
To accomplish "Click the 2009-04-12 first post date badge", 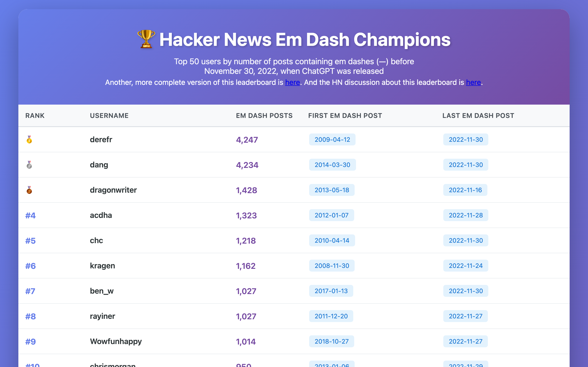I will 332,139.
